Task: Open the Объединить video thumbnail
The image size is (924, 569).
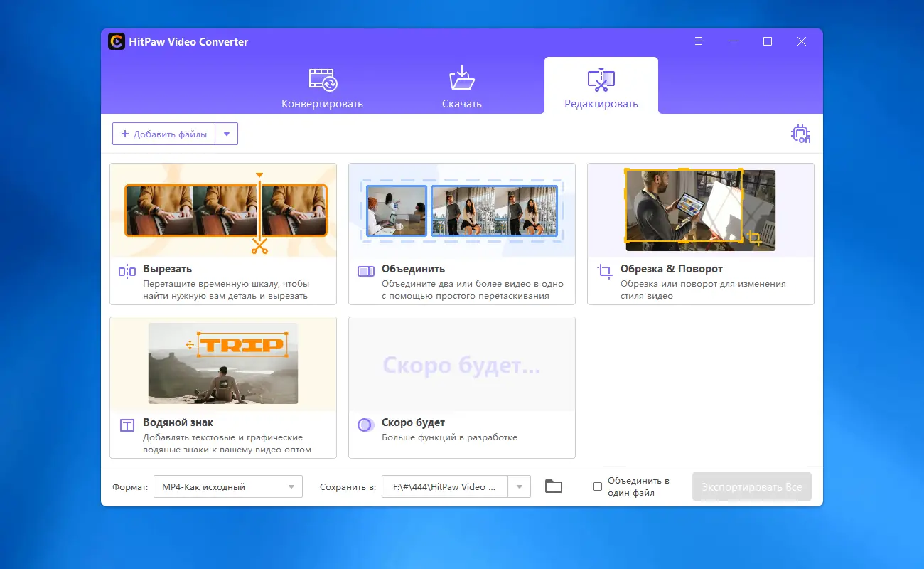Action: [462, 210]
